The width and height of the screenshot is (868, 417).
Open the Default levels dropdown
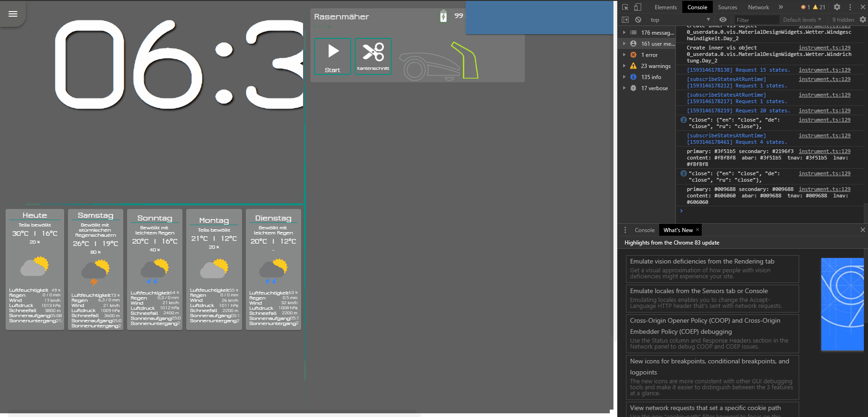[802, 20]
